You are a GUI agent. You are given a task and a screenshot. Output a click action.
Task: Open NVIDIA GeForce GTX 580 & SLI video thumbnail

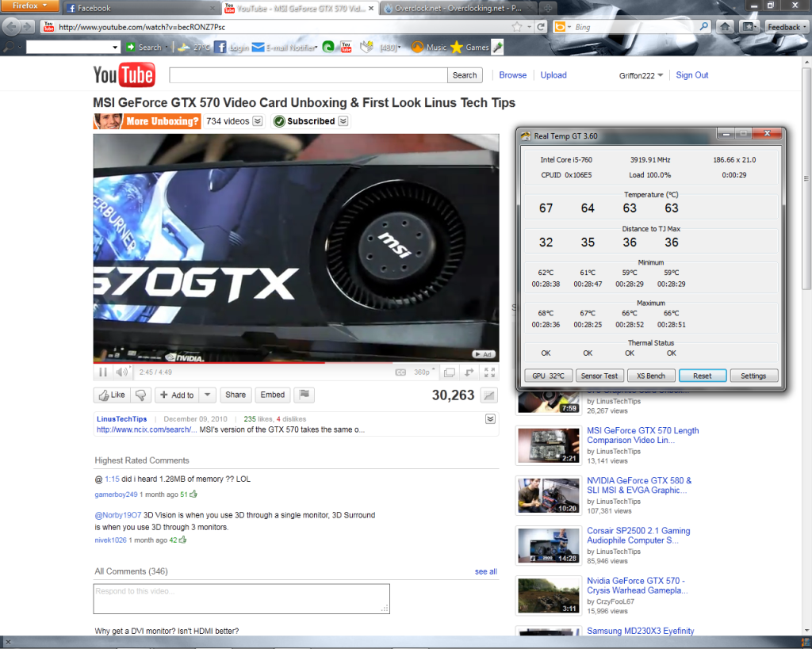coord(549,495)
